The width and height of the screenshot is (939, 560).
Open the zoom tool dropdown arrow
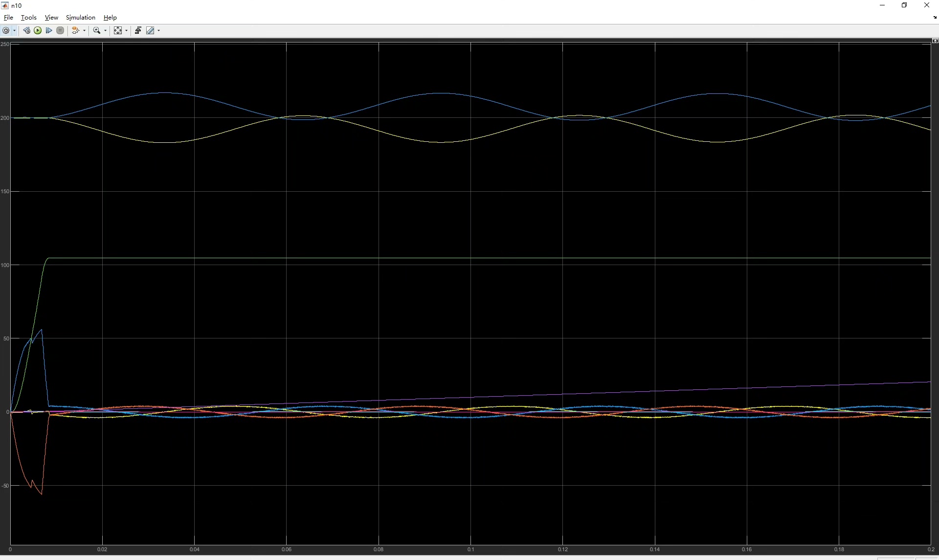[105, 30]
